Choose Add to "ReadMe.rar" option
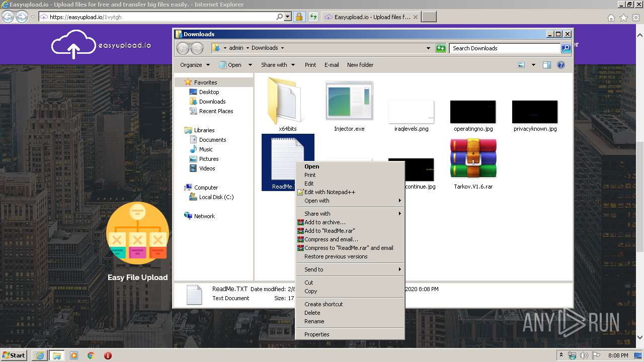Viewport: 644px width, 362px height. click(x=350, y=231)
